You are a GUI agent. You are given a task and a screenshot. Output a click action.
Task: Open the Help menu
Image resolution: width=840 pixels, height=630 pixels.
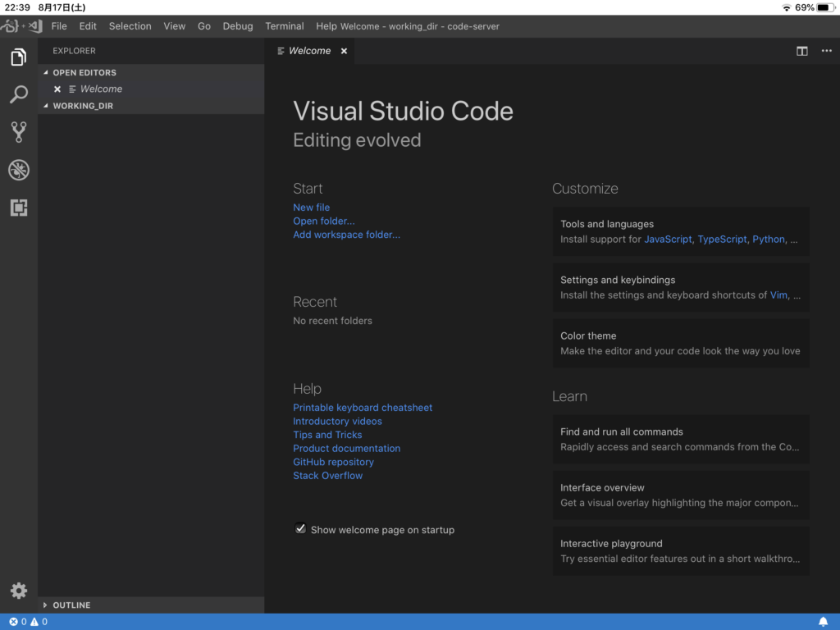pyautogui.click(x=326, y=26)
